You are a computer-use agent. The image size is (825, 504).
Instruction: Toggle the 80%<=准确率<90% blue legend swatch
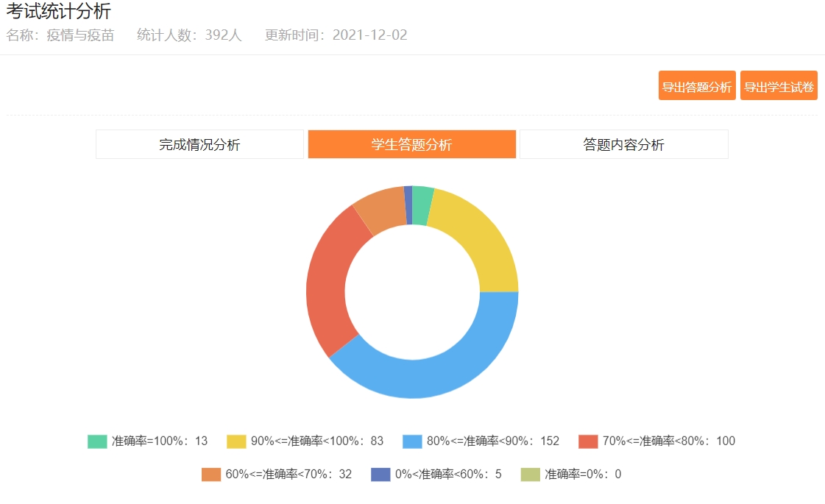click(412, 441)
